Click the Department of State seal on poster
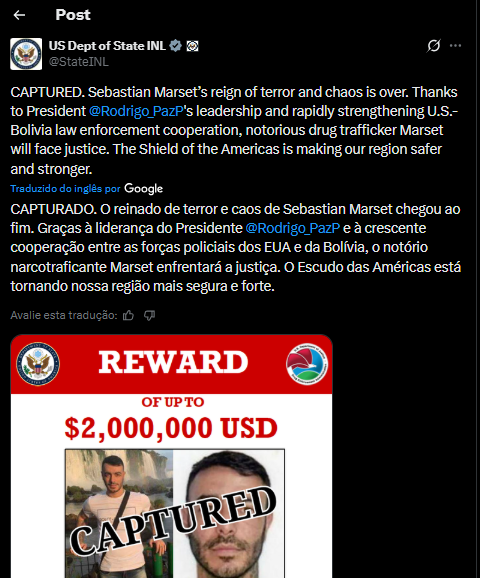 point(38,364)
